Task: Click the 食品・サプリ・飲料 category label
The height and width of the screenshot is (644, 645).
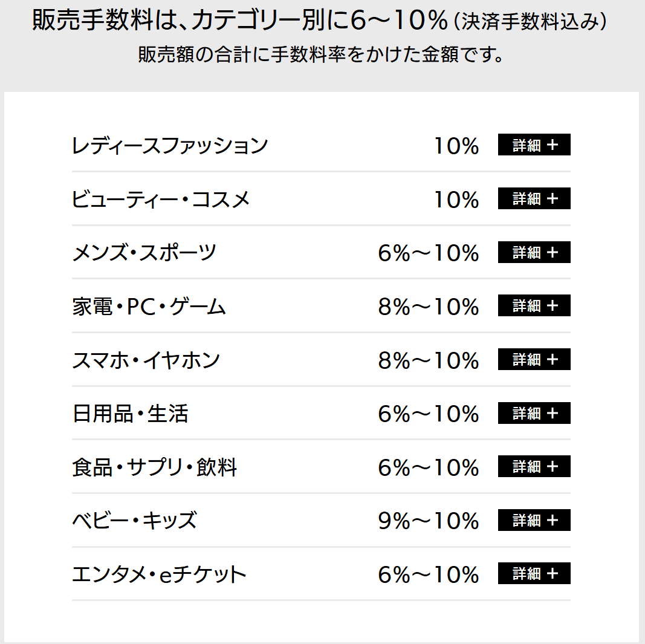Action: click(x=154, y=467)
